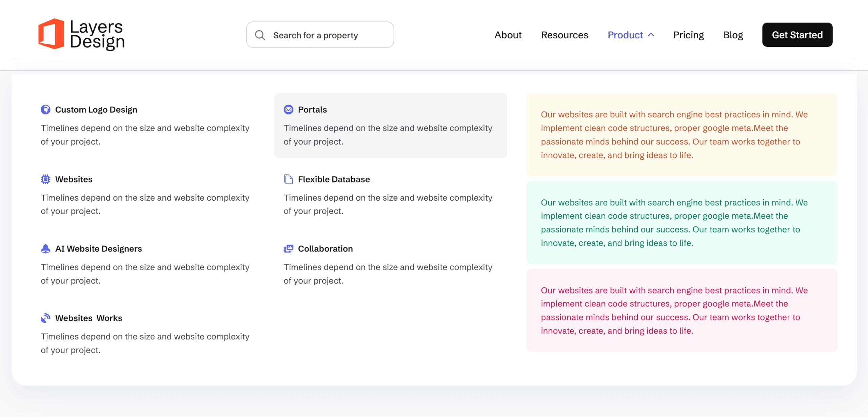Click the Layers Design orange logo icon

tap(51, 34)
